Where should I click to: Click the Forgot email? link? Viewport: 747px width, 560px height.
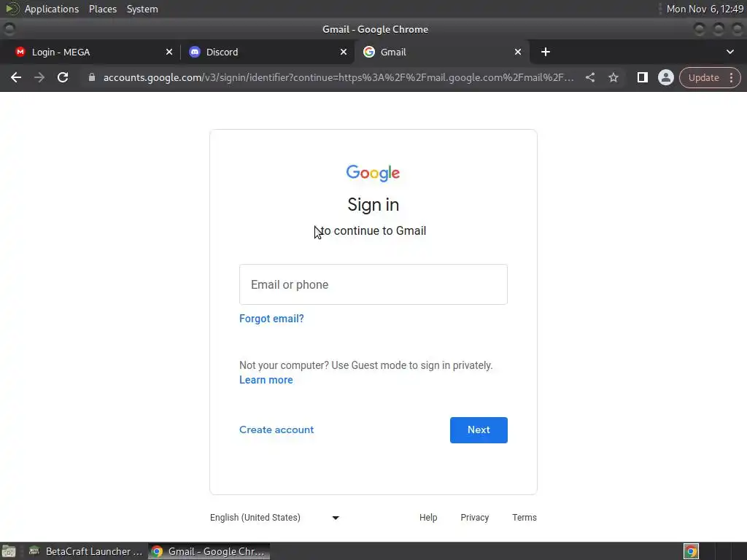[271, 319]
